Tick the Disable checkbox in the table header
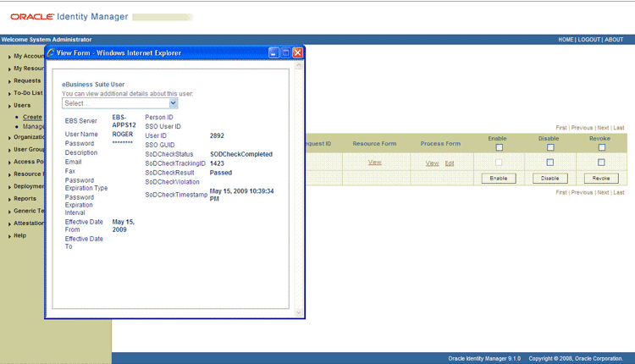 (550, 147)
